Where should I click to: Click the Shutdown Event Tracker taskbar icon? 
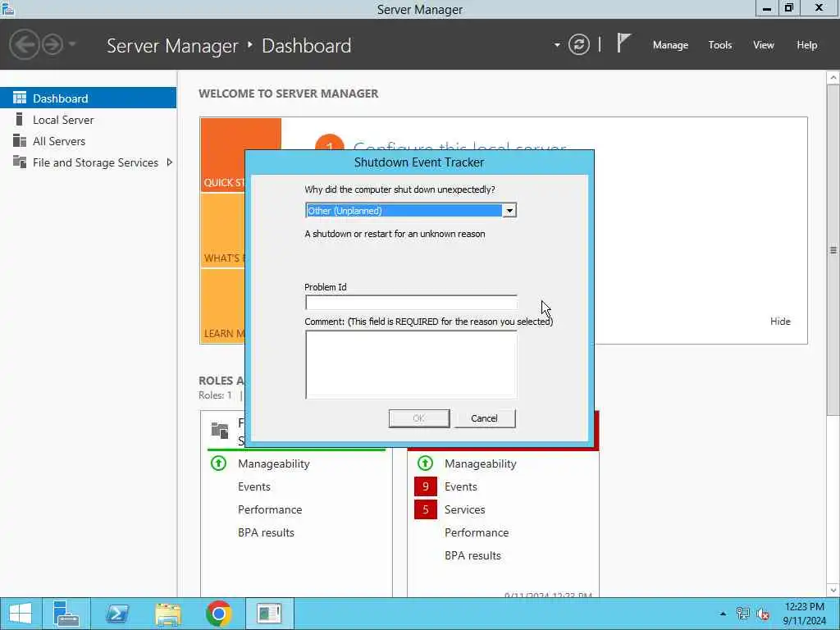[x=269, y=614]
